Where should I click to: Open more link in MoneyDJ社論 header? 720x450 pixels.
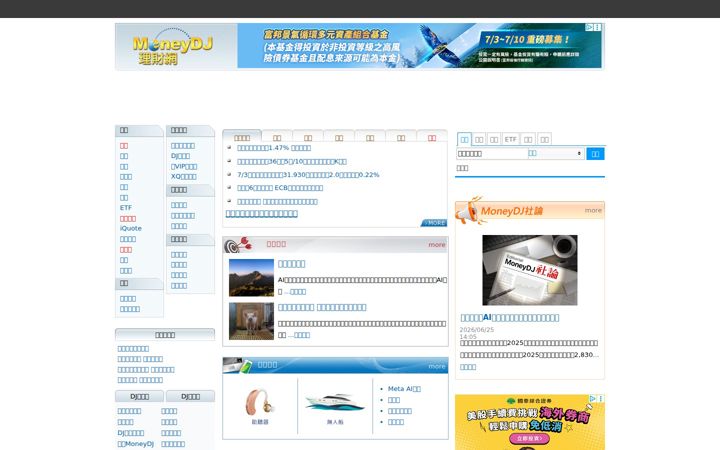tap(593, 210)
